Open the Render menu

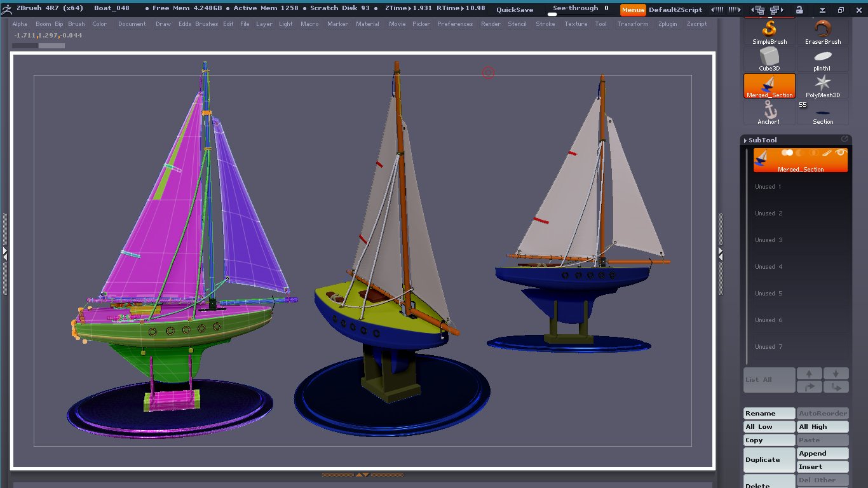[490, 24]
